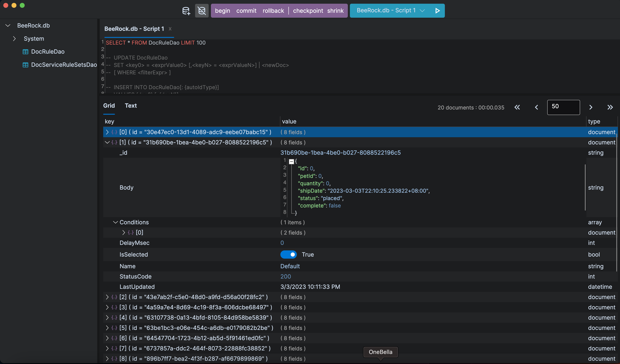Toggle the IsSelected switch off
This screenshot has width=620, height=364.
[x=288, y=254]
